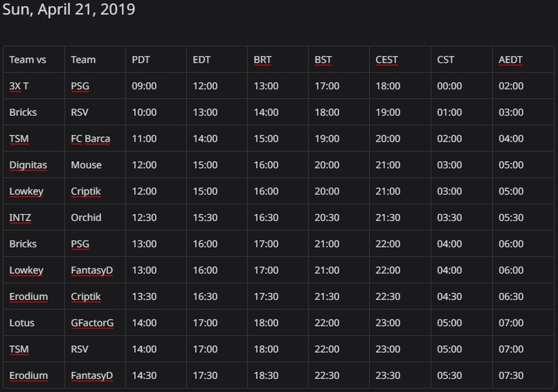Click the Lotus team cell

pyautogui.click(x=33, y=323)
